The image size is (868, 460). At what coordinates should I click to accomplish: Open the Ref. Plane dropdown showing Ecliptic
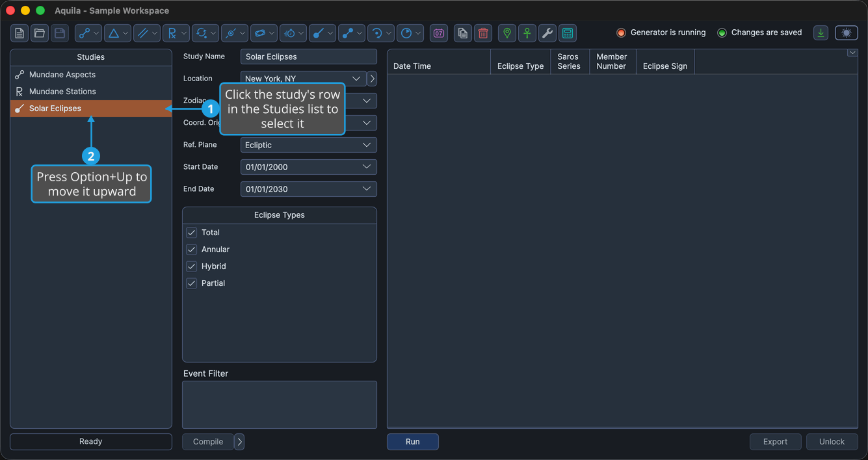pos(309,145)
